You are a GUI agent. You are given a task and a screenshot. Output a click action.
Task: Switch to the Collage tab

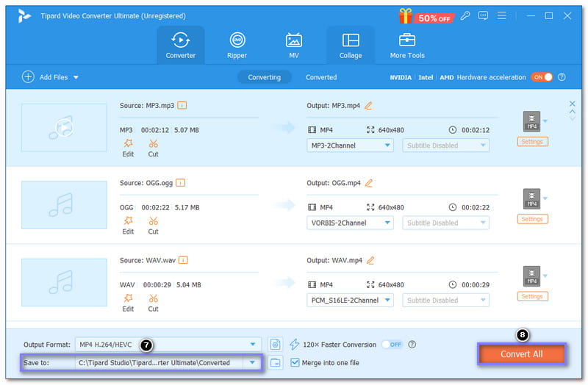tap(351, 45)
